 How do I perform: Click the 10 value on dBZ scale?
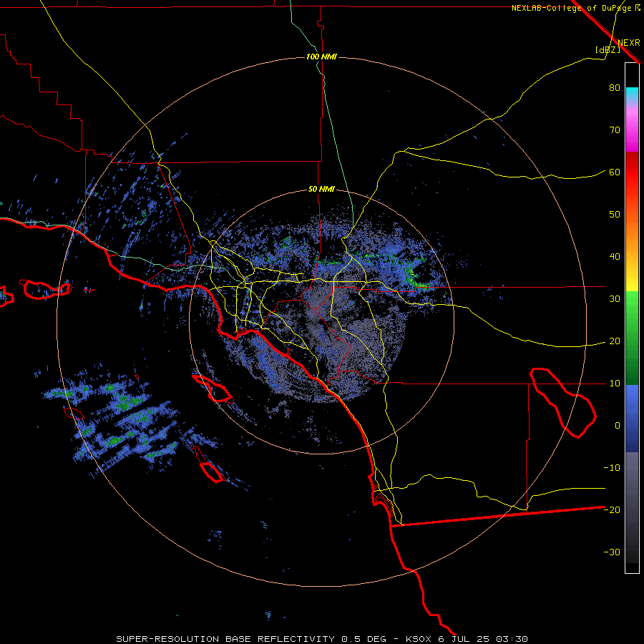615,384
